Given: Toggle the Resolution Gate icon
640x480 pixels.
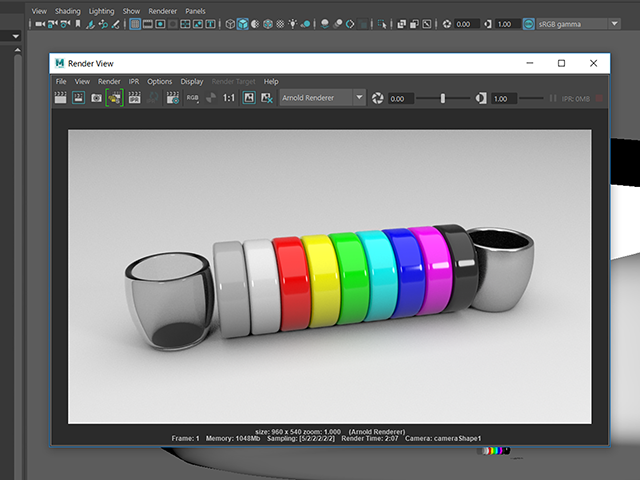Looking at the screenshot, I should [160, 24].
